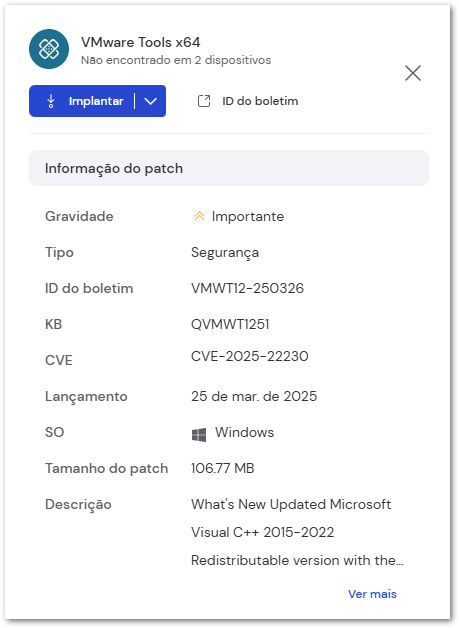Click the orange Importante severity chevron icon
The width and height of the screenshot is (459, 628).
tap(199, 217)
